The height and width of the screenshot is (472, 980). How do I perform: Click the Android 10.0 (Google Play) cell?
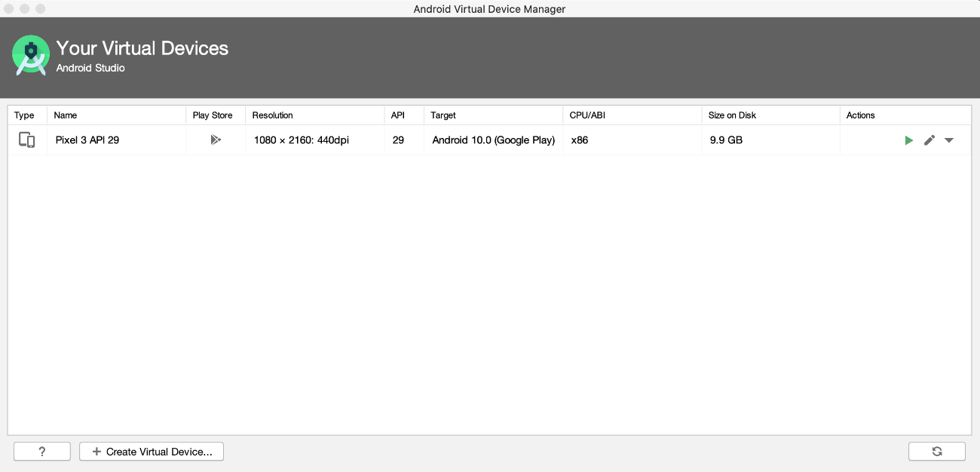click(x=494, y=140)
